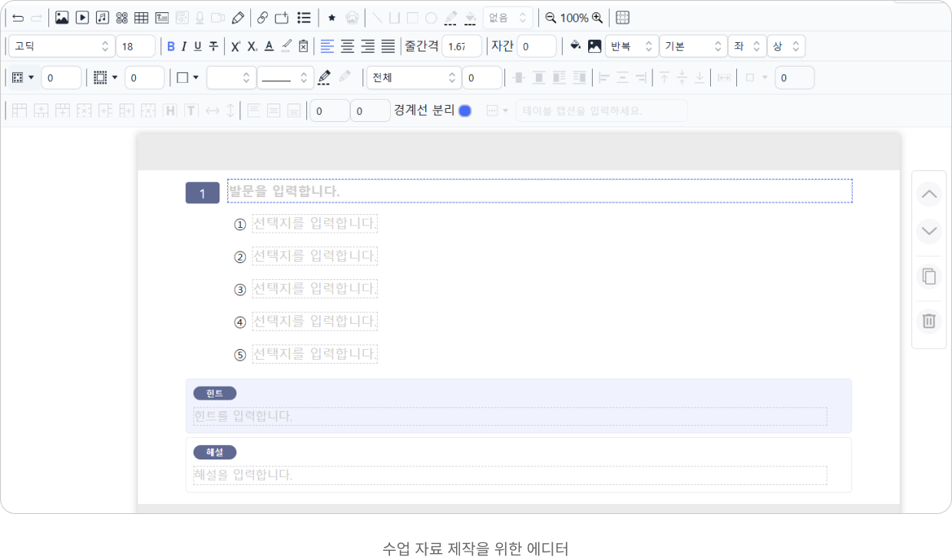Click the 해설을 입력합니다 field

[x=511, y=475]
